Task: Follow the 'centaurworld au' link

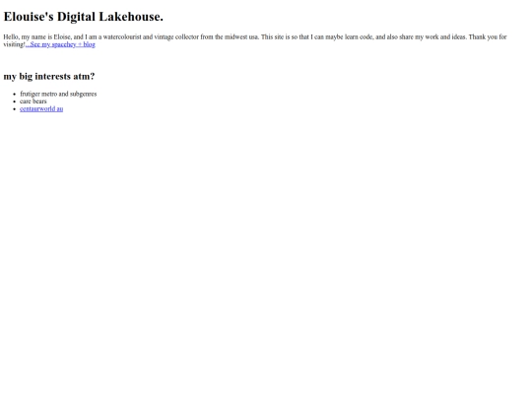Action: pyautogui.click(x=41, y=109)
